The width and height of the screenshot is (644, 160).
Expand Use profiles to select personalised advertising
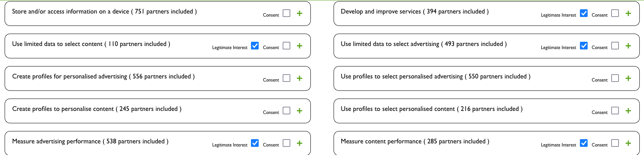pos(628,78)
